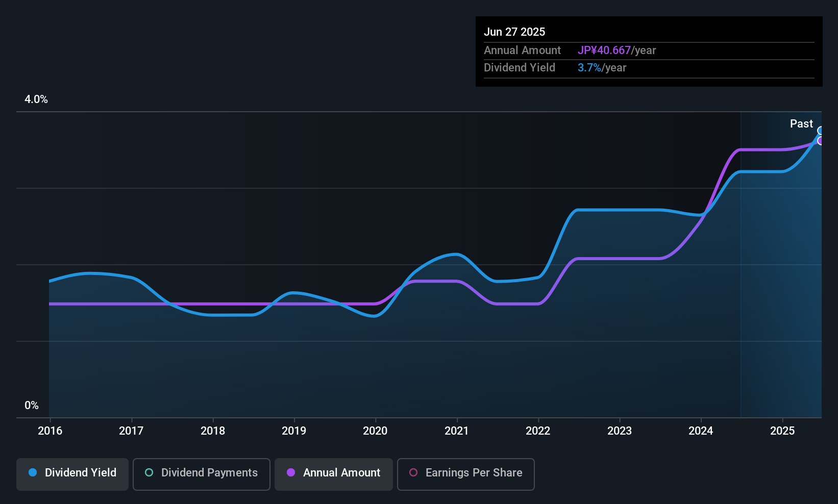The image size is (838, 504).
Task: Click the 4.0% y-axis label
Action: 36,99
